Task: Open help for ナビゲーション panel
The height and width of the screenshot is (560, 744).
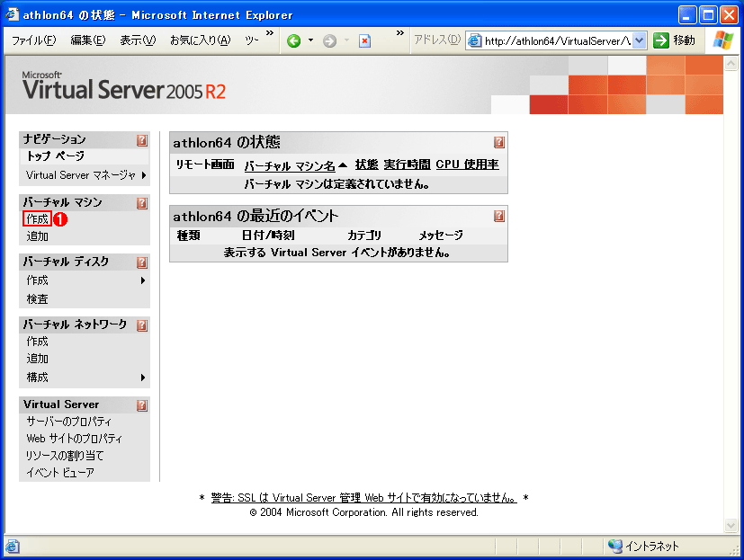Action: pyautogui.click(x=142, y=140)
